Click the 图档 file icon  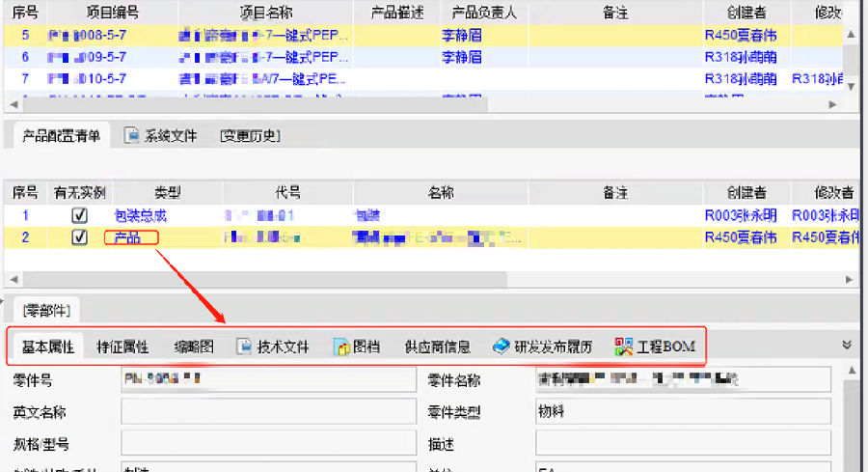click(x=341, y=347)
